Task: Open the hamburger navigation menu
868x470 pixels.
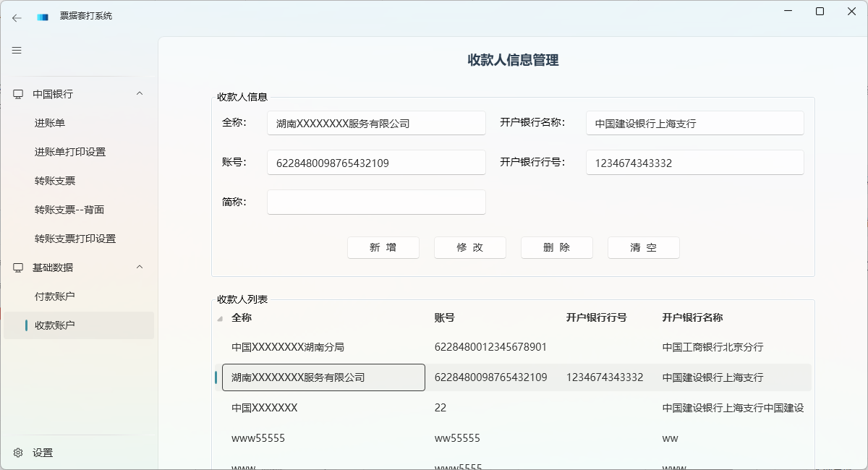Action: pos(15,50)
